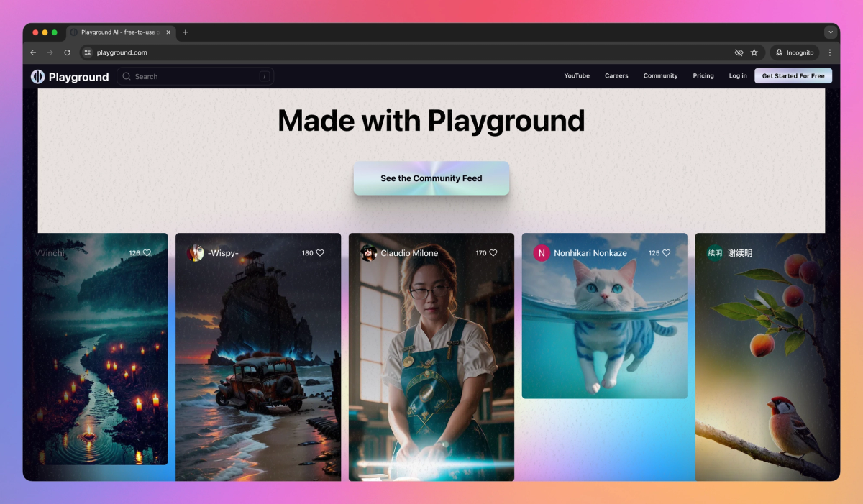863x504 pixels.
Task: Click the Incognito indicator button
Action: coord(795,52)
